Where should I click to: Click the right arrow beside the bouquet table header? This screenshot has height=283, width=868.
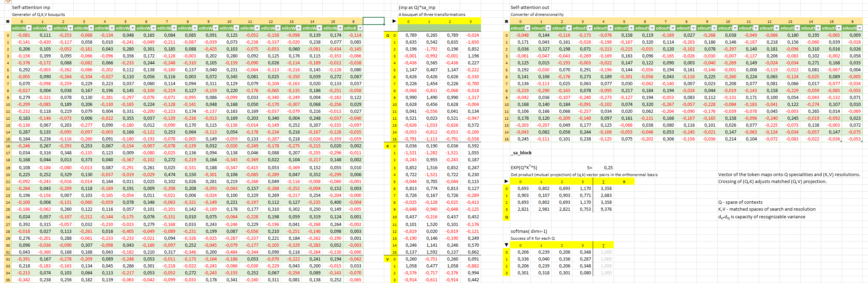394,21
